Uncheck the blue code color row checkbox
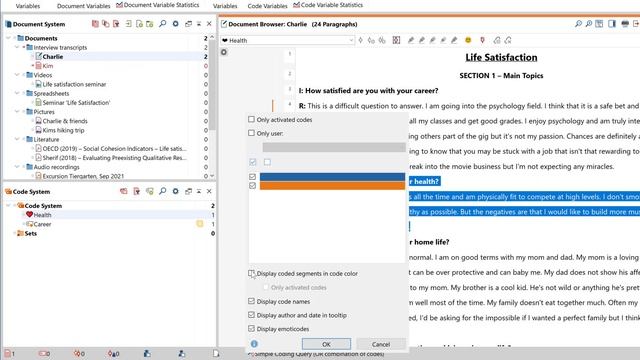640x360 pixels. point(252,177)
